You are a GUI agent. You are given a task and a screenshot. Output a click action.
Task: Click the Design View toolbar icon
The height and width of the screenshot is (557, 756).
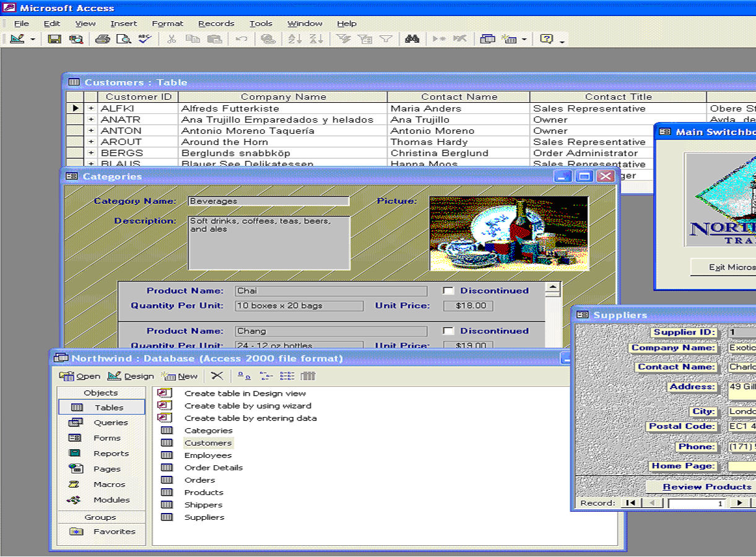[x=17, y=39]
